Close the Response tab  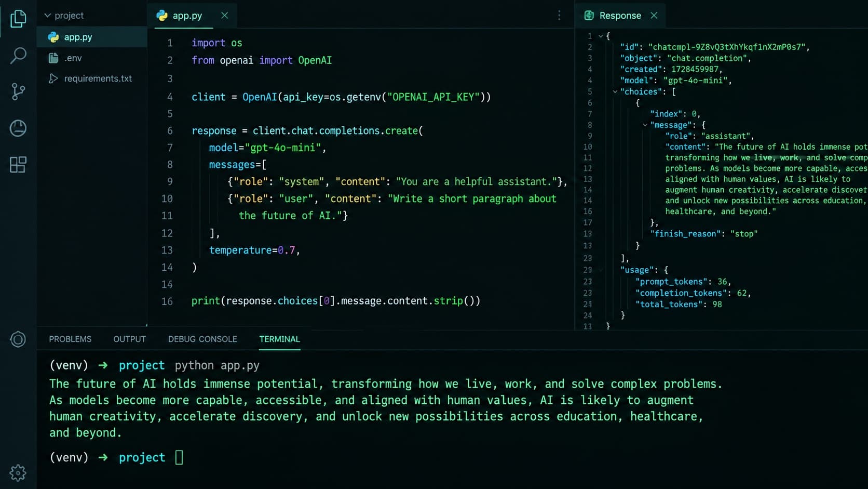[654, 16]
